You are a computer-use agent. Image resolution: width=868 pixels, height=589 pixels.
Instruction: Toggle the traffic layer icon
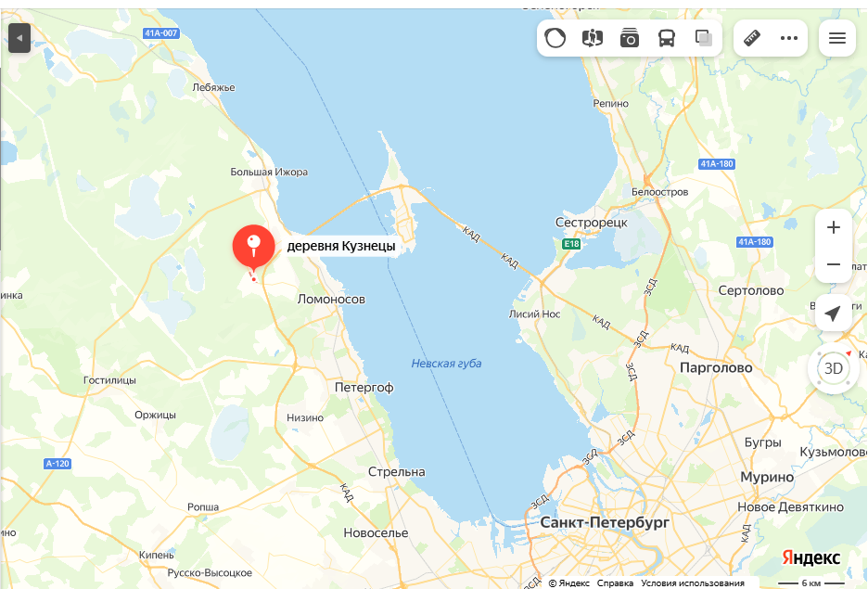pyautogui.click(x=555, y=38)
